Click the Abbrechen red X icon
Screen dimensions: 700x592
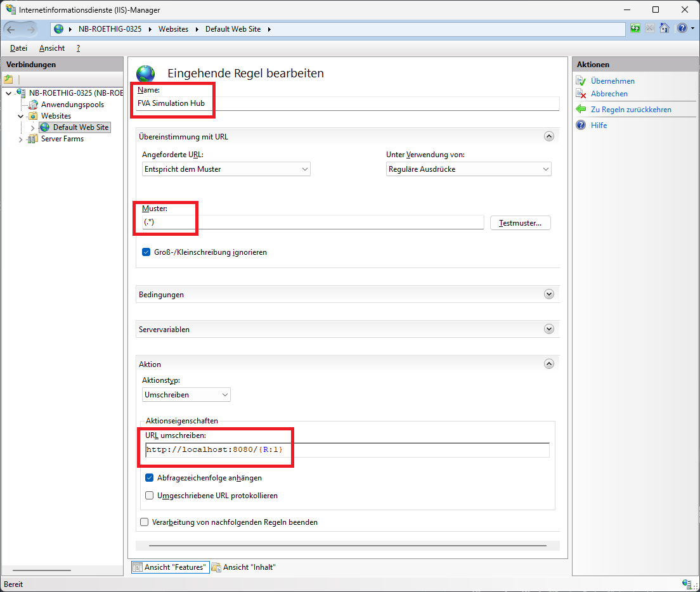point(581,94)
